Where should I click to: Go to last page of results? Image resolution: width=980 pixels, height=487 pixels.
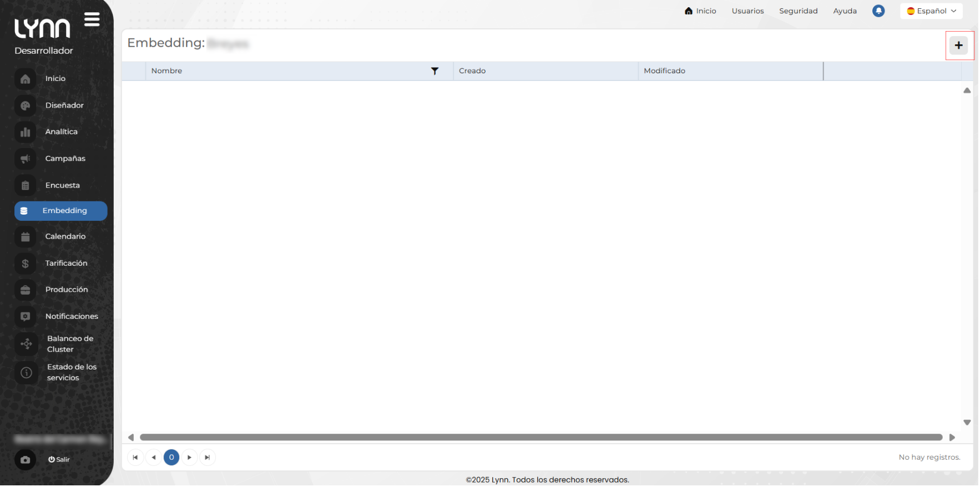pyautogui.click(x=208, y=458)
